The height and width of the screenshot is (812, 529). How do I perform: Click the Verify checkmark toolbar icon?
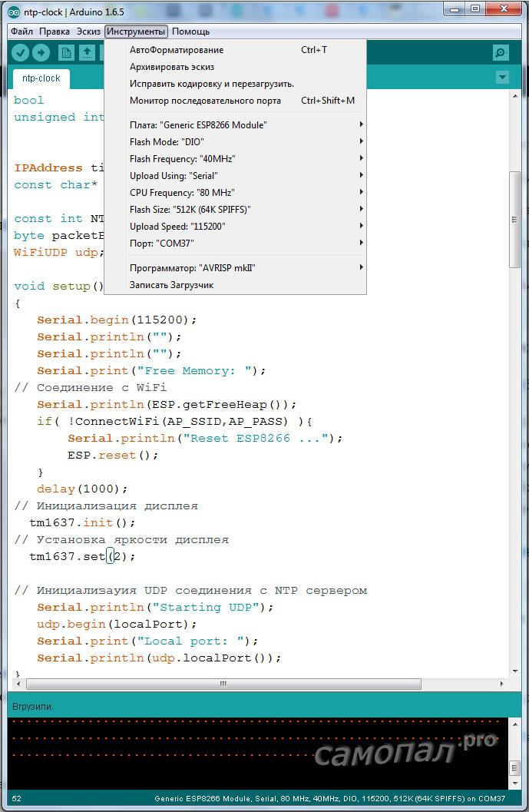[x=20, y=52]
